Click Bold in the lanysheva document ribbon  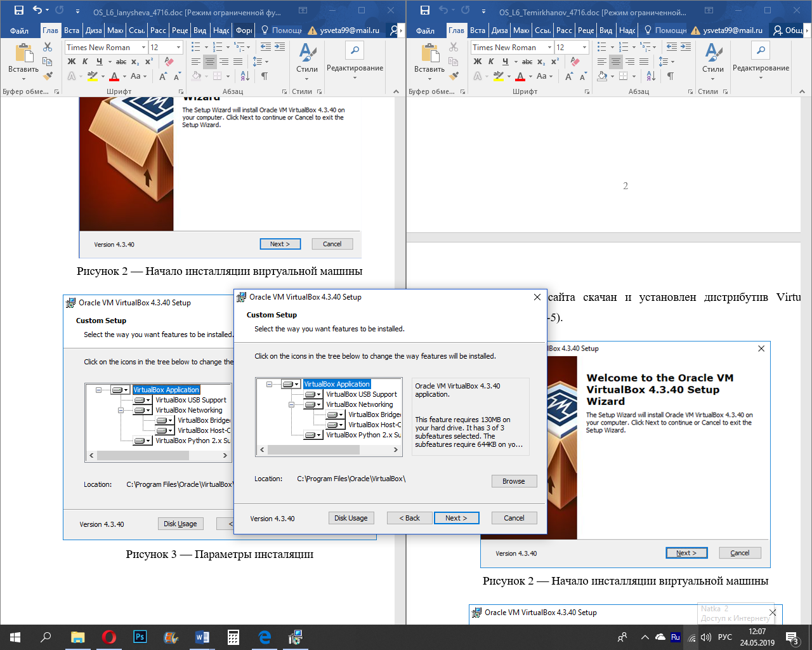pos(71,62)
